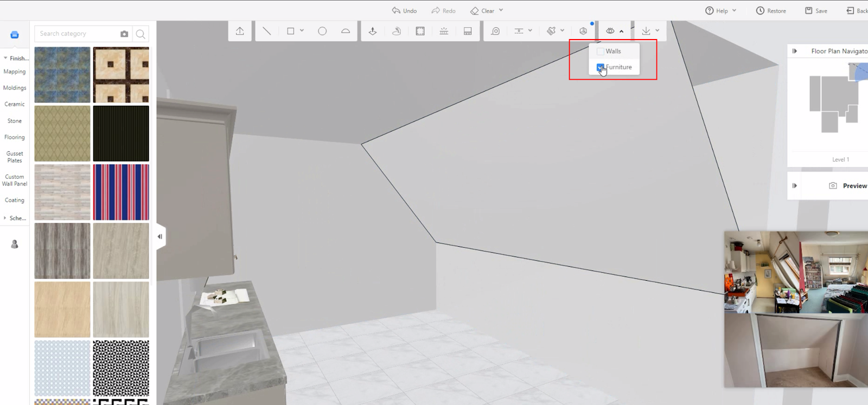Click the camera image search icon

click(124, 34)
